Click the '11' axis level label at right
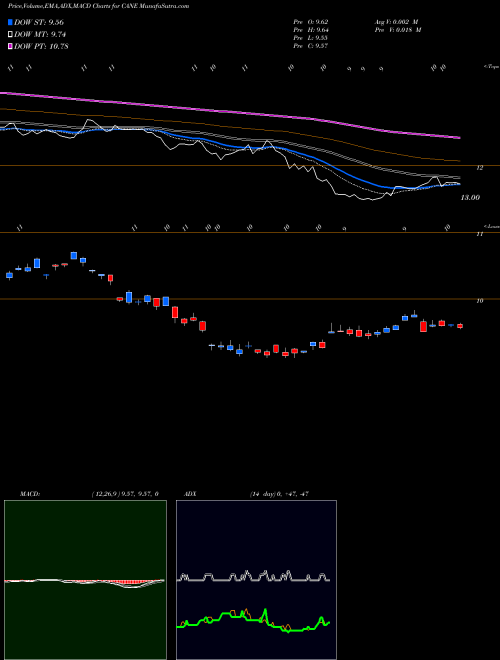The width and height of the screenshot is (500, 660). (x=479, y=234)
